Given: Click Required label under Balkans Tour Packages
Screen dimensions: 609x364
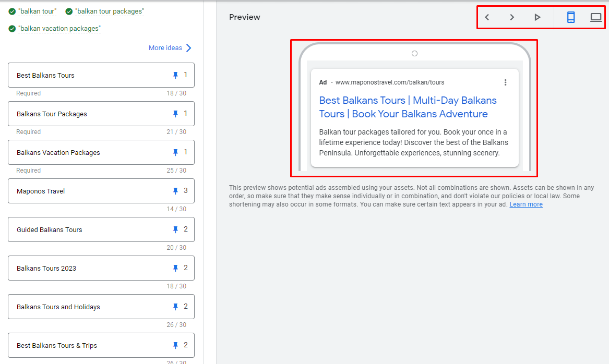Looking at the screenshot, I should (28, 132).
